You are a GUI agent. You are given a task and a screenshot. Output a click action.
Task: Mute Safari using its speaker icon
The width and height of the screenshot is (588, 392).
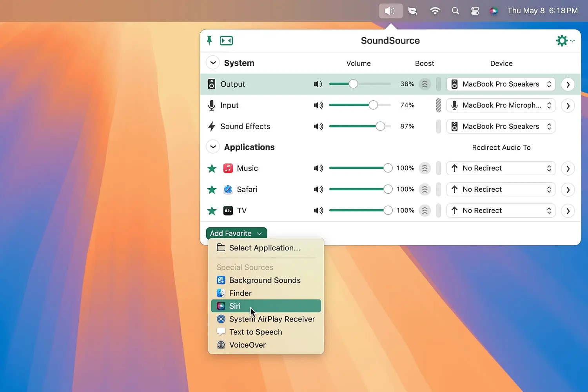[318, 189]
